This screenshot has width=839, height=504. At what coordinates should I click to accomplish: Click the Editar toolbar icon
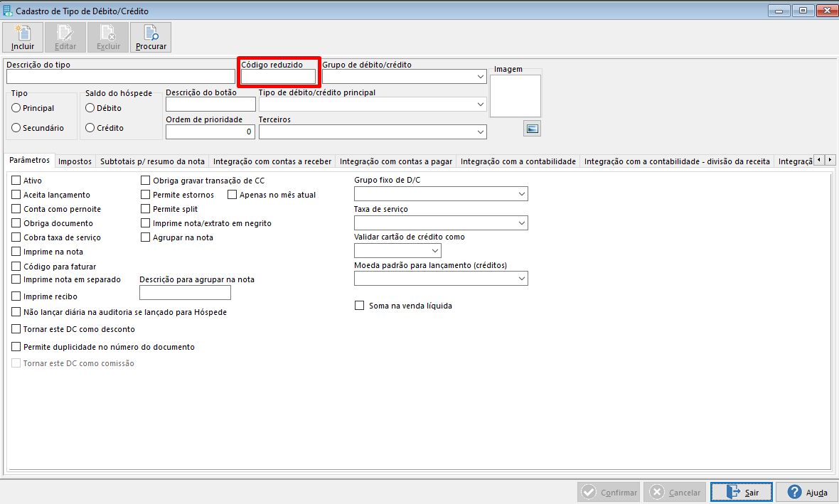click(65, 38)
